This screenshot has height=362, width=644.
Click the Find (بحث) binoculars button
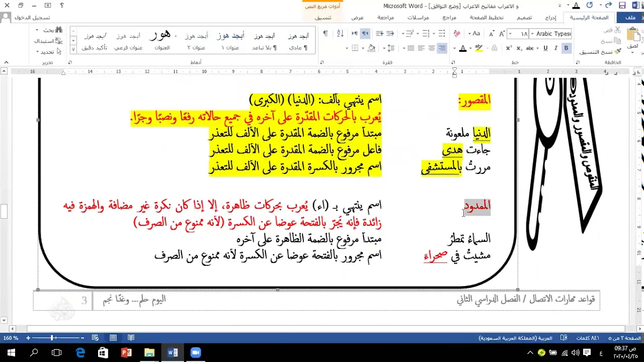pyautogui.click(x=52, y=30)
